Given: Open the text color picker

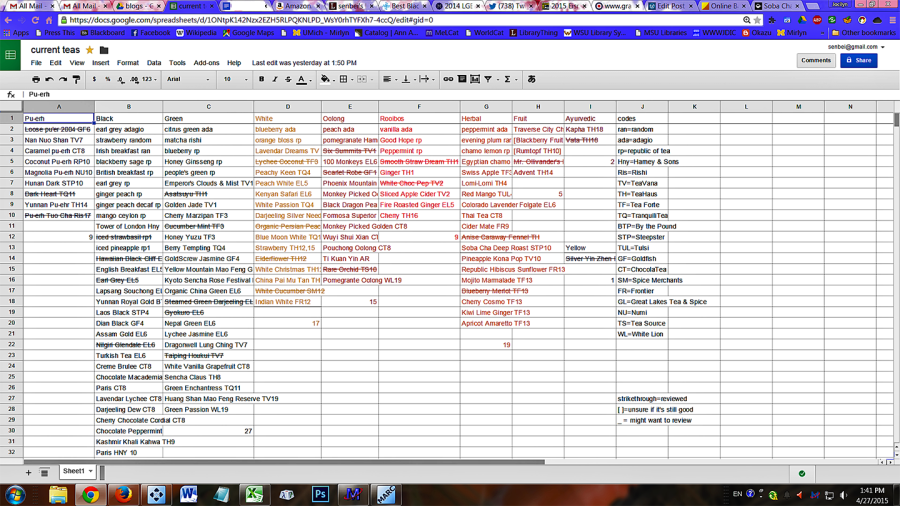Looking at the screenshot, I should pyautogui.click(x=301, y=79).
